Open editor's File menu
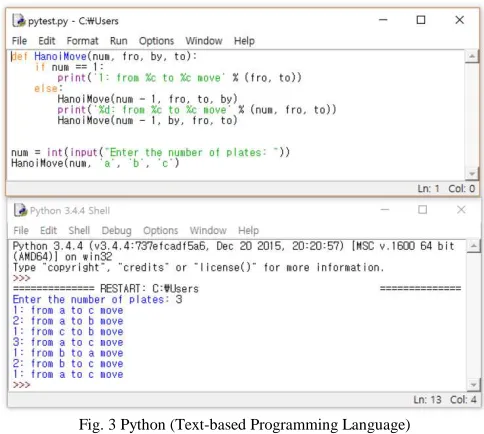The height and width of the screenshot is (434, 484). (19, 41)
